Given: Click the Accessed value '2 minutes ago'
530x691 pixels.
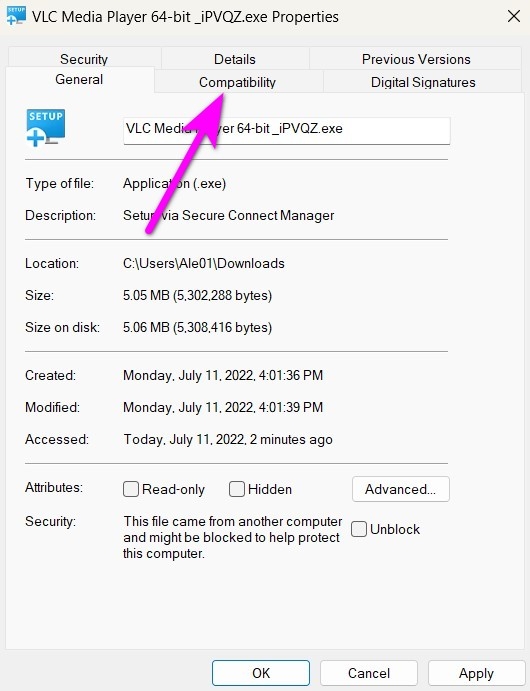Looking at the screenshot, I should 228,439.
